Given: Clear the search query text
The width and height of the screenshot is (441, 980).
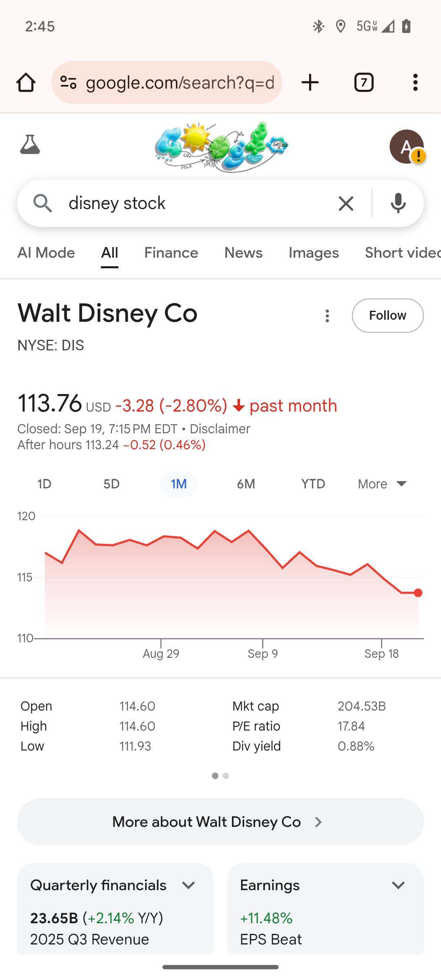Looking at the screenshot, I should tap(346, 203).
